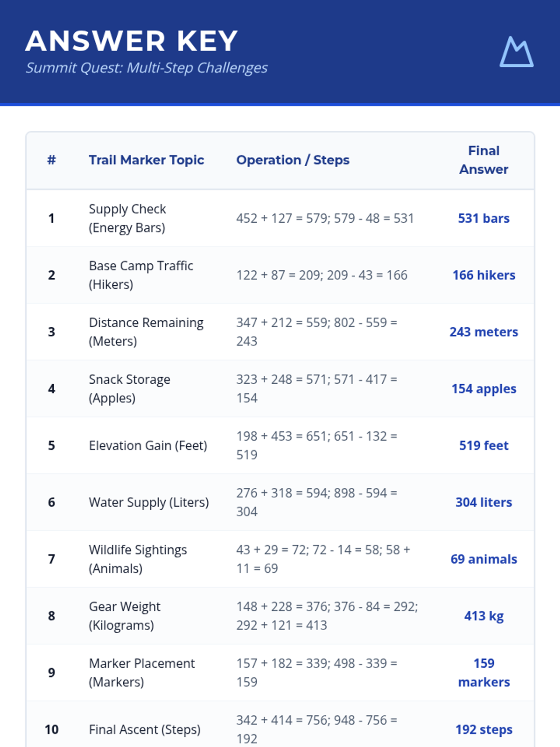
Task: Click the # column header
Action: [x=51, y=160]
